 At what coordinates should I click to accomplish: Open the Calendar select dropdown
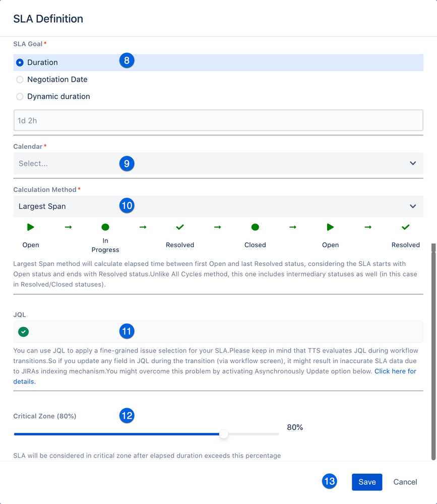coord(218,163)
